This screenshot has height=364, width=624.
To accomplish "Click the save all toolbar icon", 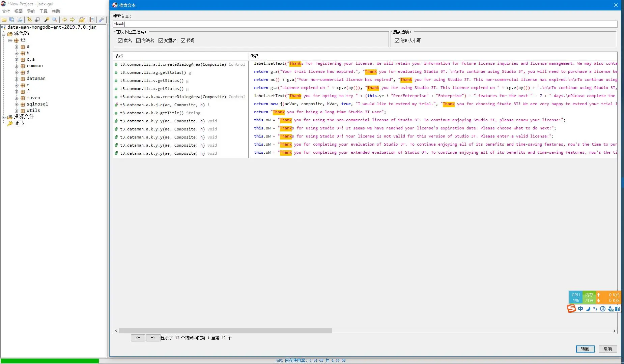I will (x=12, y=20).
